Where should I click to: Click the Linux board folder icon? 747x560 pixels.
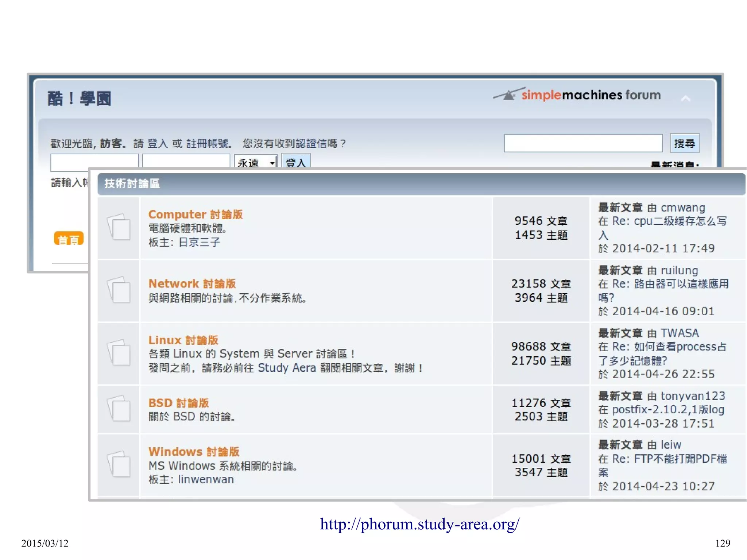pyautogui.click(x=119, y=352)
